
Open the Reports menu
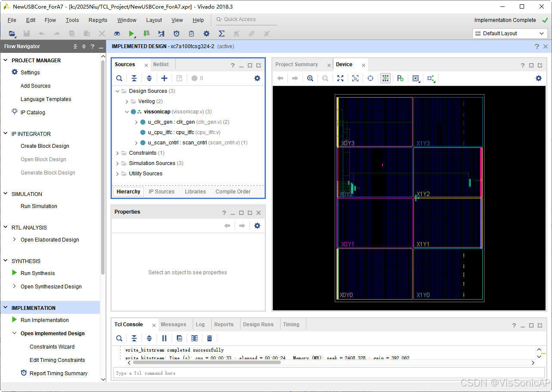[98, 20]
